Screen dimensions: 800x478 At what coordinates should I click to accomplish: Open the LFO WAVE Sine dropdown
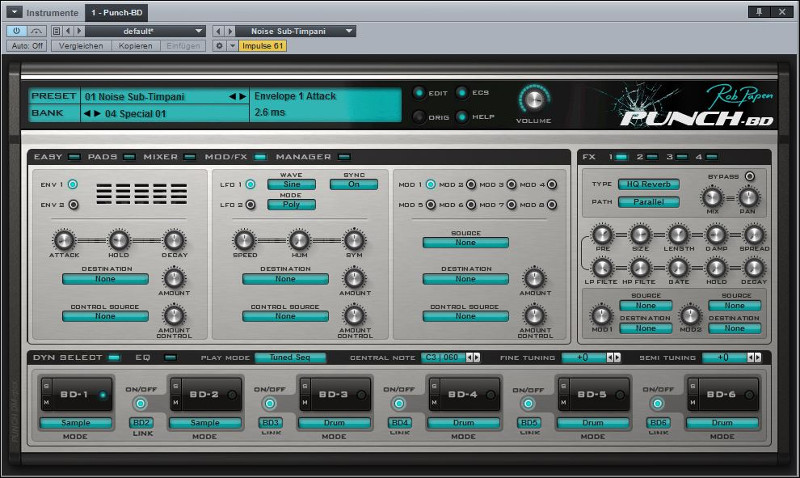pyautogui.click(x=291, y=184)
